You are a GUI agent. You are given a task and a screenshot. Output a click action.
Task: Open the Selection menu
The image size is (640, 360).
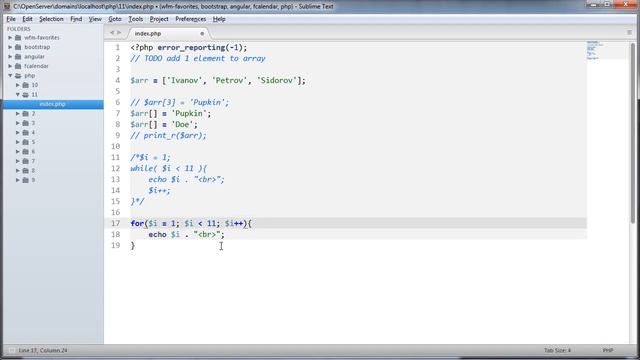coord(51,19)
